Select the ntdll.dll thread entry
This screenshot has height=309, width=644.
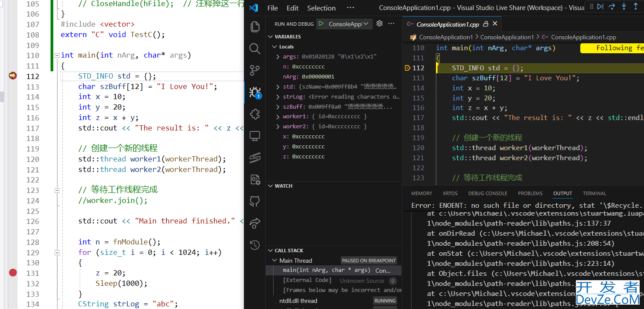click(334, 301)
